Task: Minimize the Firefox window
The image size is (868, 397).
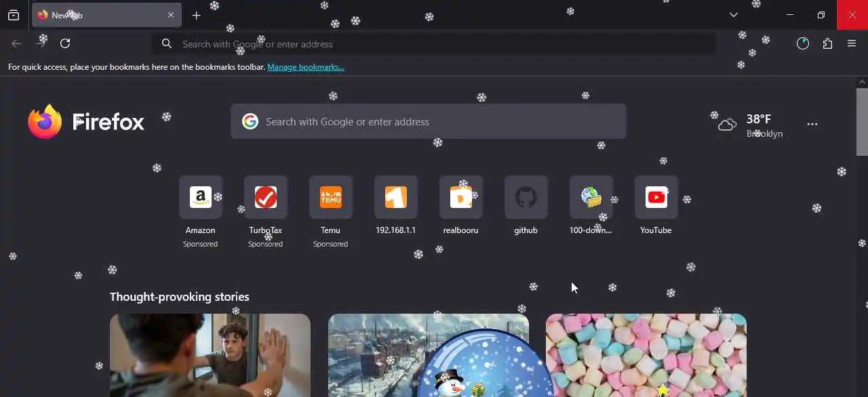Action: 790,15
